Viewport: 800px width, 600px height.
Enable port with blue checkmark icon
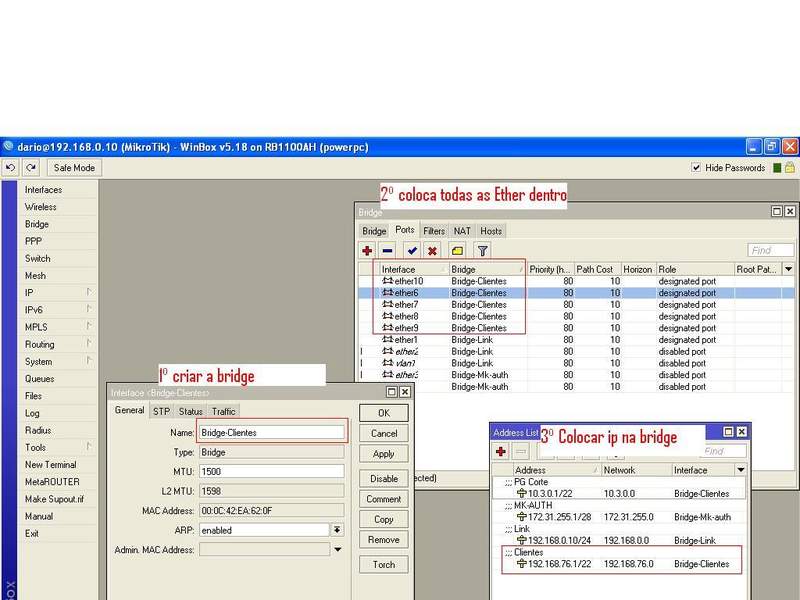coord(412,251)
